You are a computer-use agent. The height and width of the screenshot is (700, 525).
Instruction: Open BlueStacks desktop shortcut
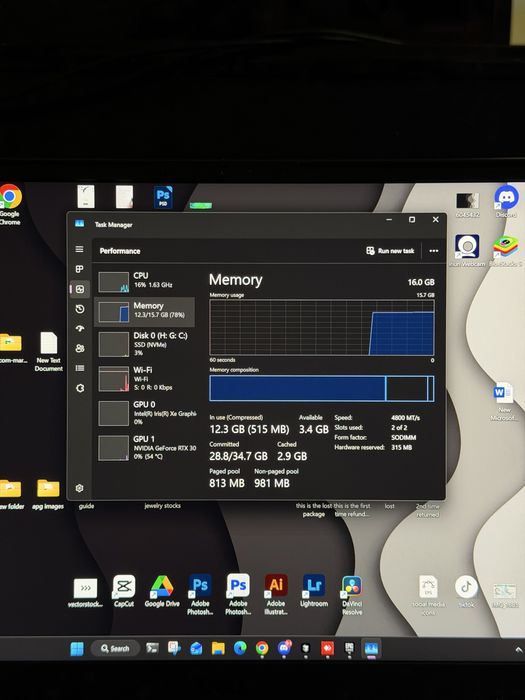[x=505, y=250]
